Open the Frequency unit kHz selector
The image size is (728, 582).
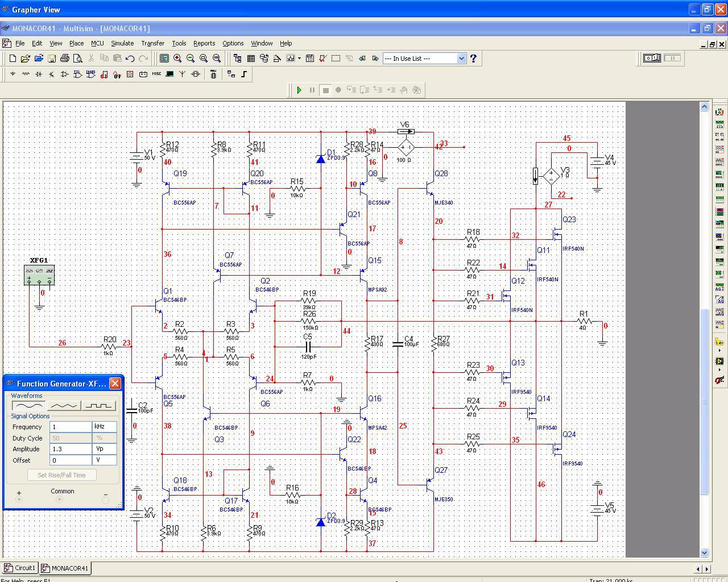click(x=105, y=427)
